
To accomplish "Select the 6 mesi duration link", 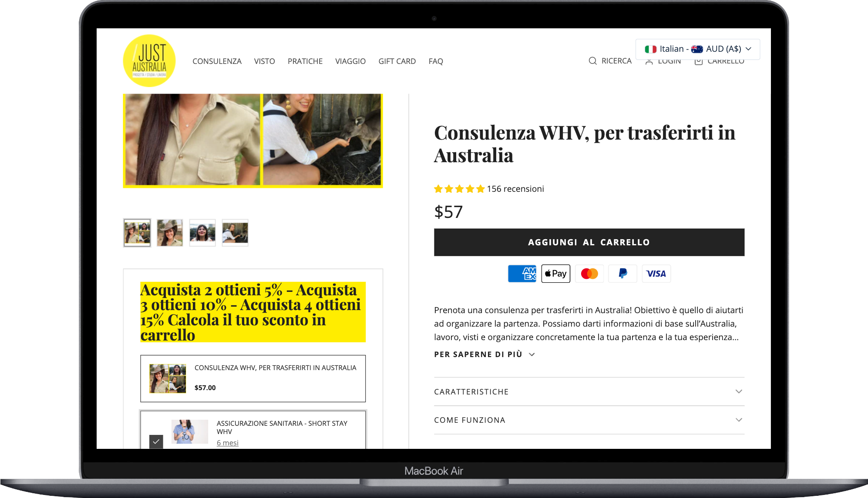I will coord(228,443).
